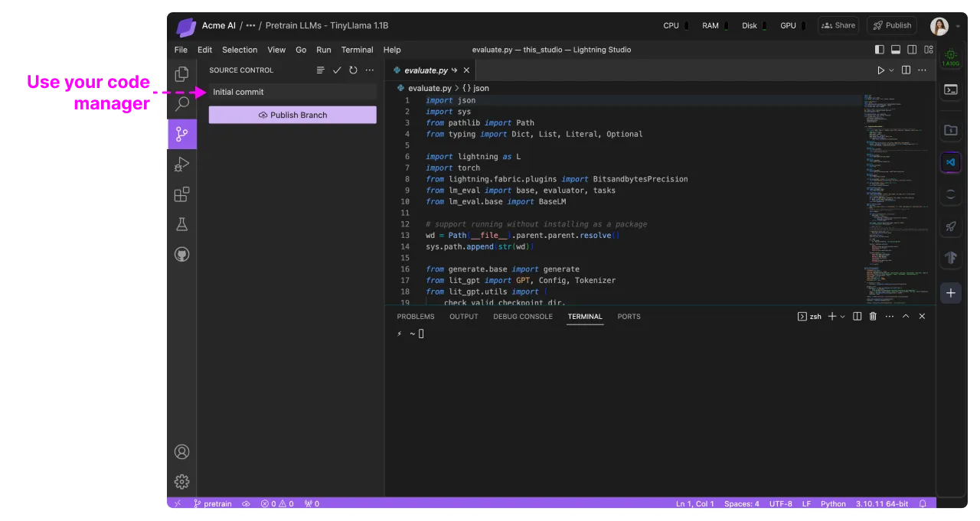Open the Terminal menu in menu bar

point(358,50)
